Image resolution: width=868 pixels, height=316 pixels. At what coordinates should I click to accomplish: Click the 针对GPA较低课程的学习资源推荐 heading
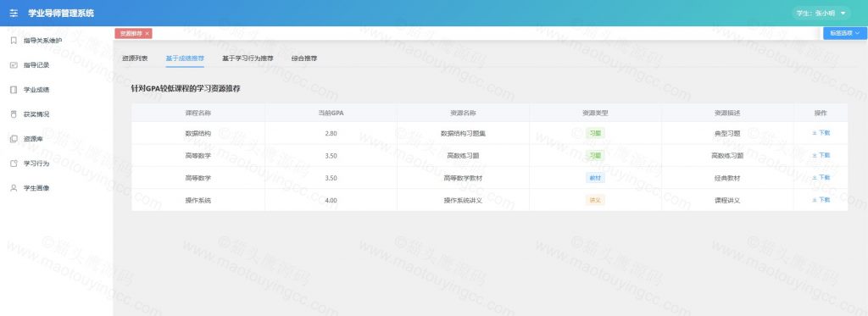point(186,89)
